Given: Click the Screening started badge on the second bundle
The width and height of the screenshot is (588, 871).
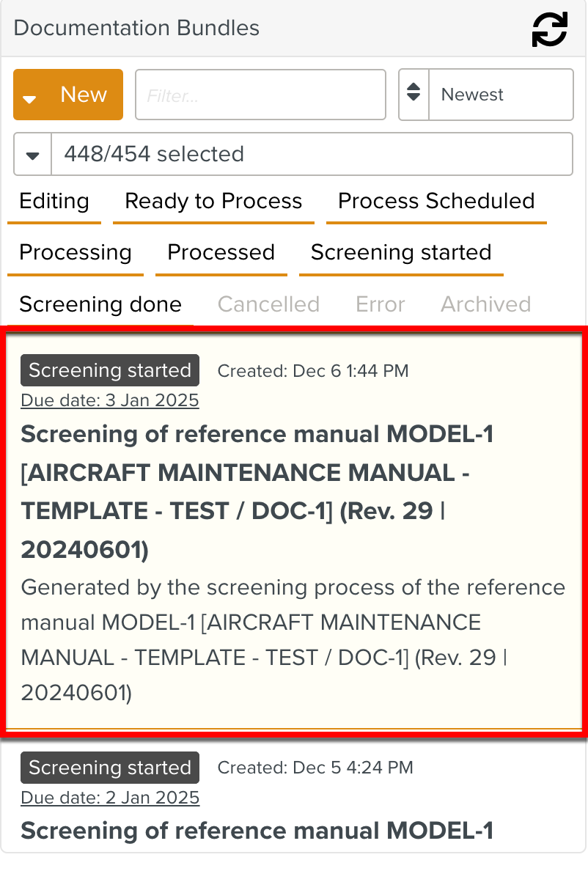Looking at the screenshot, I should click(109, 768).
